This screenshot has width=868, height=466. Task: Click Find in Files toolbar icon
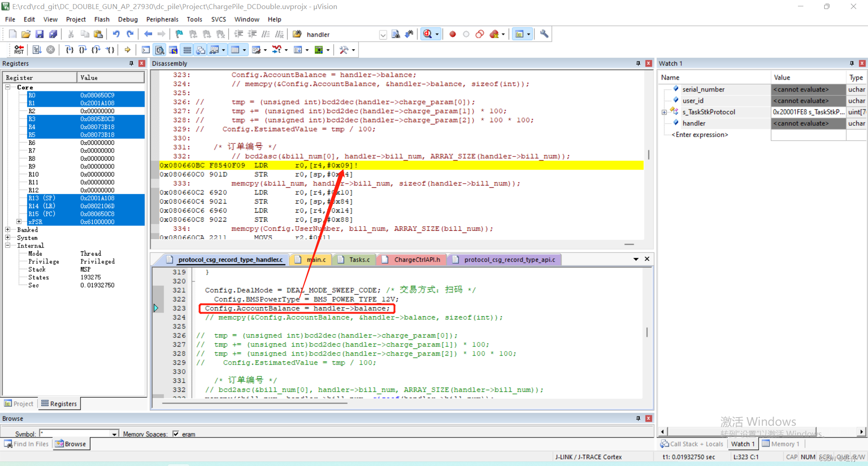tap(396, 34)
